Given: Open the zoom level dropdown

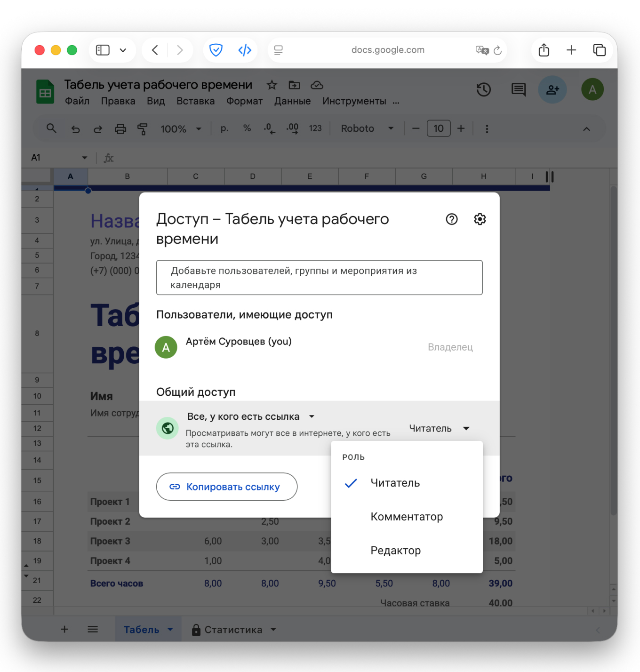Looking at the screenshot, I should tap(181, 128).
